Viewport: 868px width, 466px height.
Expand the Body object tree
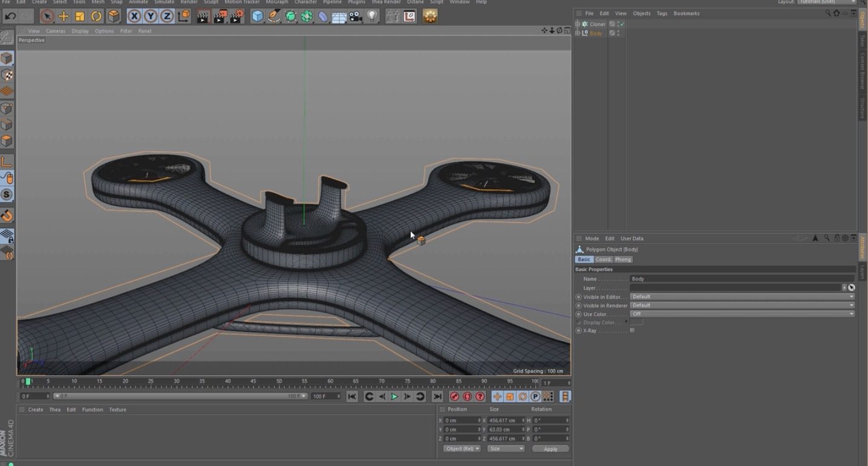(x=577, y=33)
